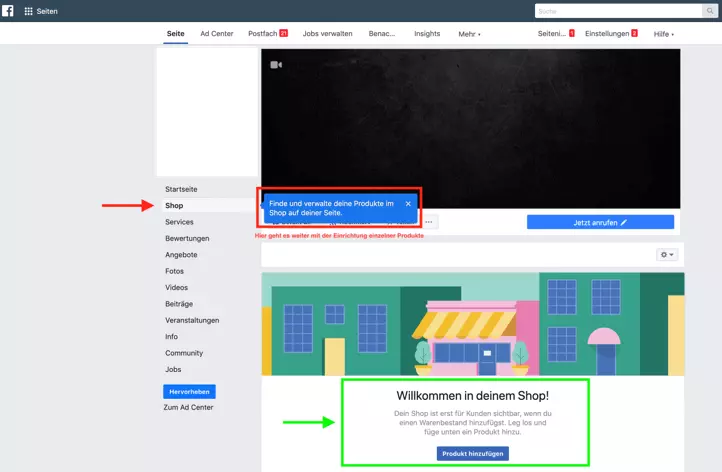Screen dimensions: 722x472
Task: Click the Jetzt anrufen button
Action: 600,222
